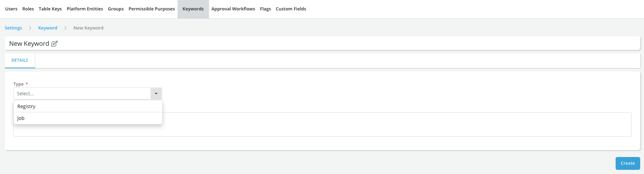Go back via Keyword breadcrumb link

(48, 28)
